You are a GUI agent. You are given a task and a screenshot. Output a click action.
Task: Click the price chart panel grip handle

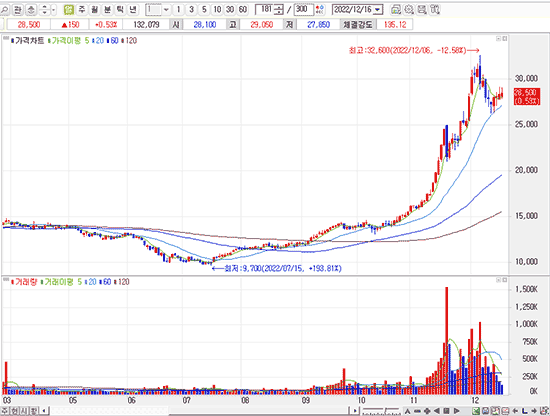coord(6,39)
